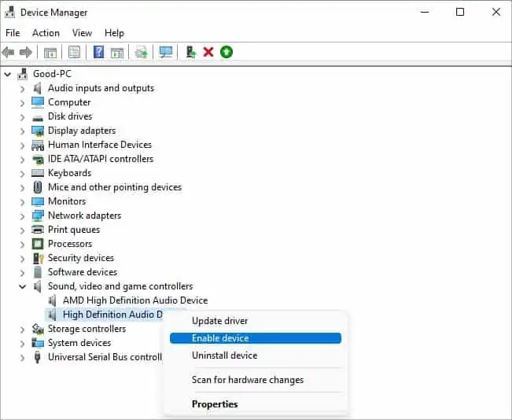Expand the Display adapters chevron

[x=22, y=131]
